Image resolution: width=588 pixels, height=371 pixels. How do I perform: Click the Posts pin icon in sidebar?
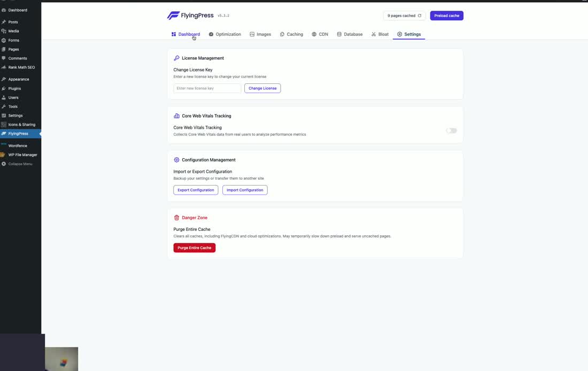point(4,22)
